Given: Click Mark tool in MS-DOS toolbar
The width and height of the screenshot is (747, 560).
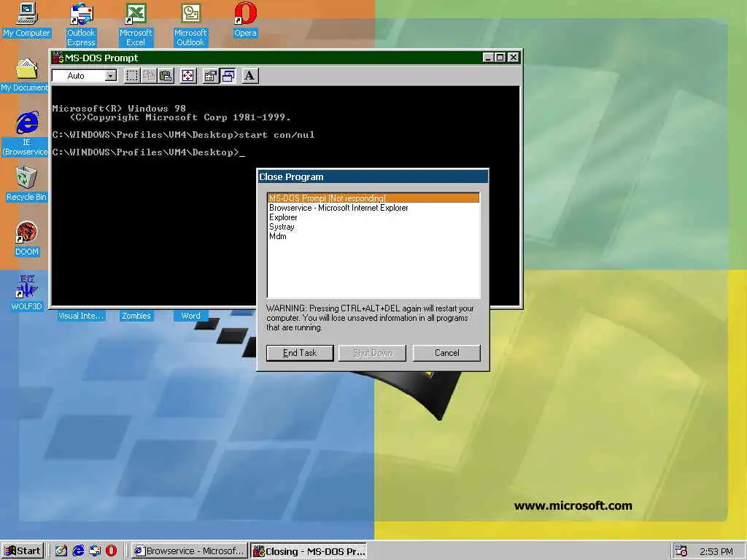Looking at the screenshot, I should click(x=132, y=76).
